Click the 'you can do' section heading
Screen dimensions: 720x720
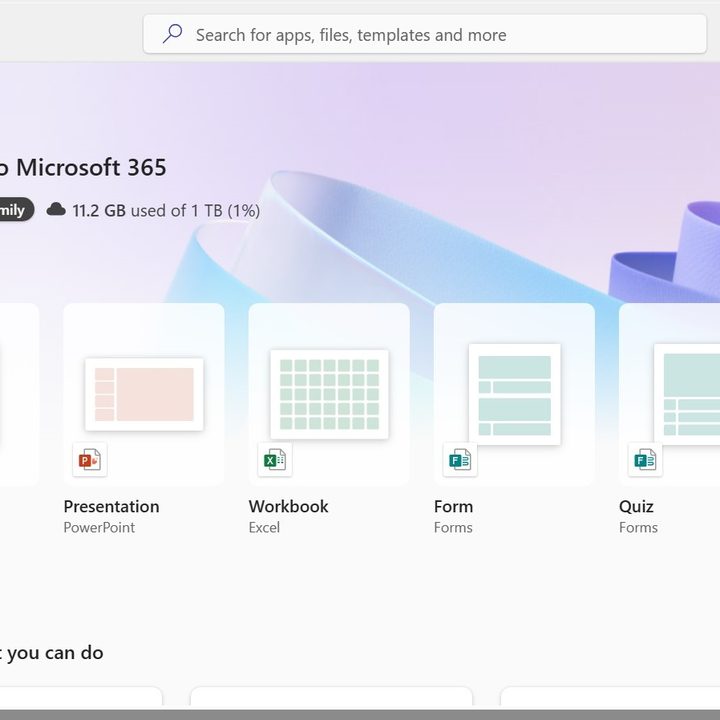tap(51, 652)
